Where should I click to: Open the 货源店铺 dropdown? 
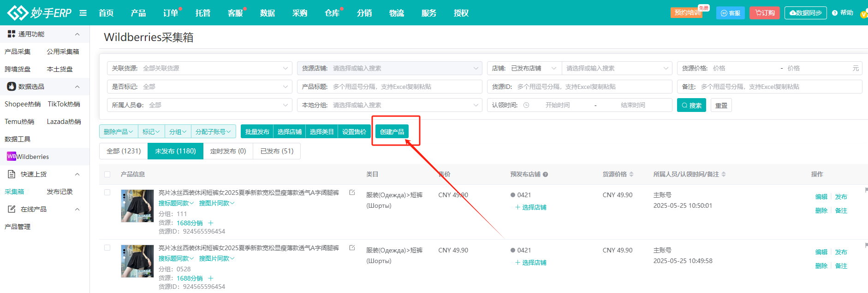pyautogui.click(x=390, y=68)
